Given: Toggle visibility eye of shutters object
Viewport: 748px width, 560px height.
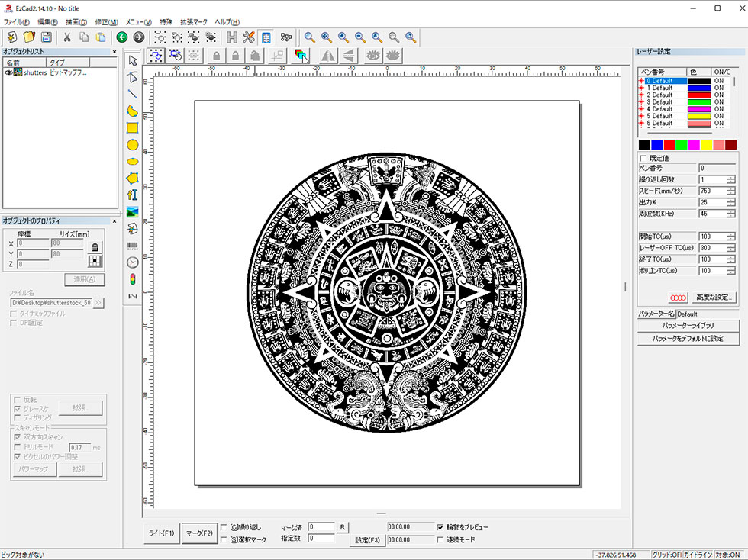Looking at the screenshot, I should coord(8,72).
